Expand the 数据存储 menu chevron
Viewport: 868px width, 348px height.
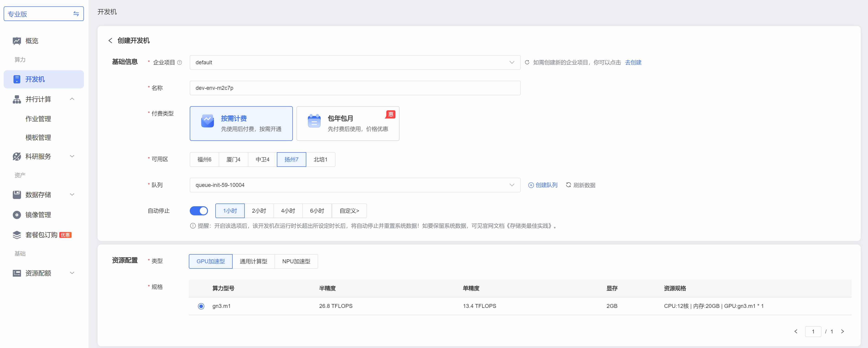click(72, 195)
